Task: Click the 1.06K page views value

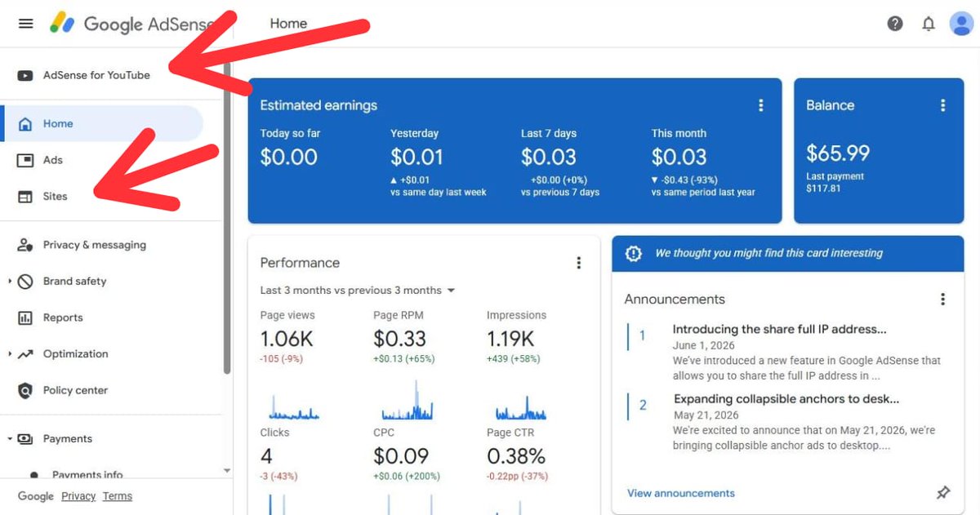Action: 287,339
